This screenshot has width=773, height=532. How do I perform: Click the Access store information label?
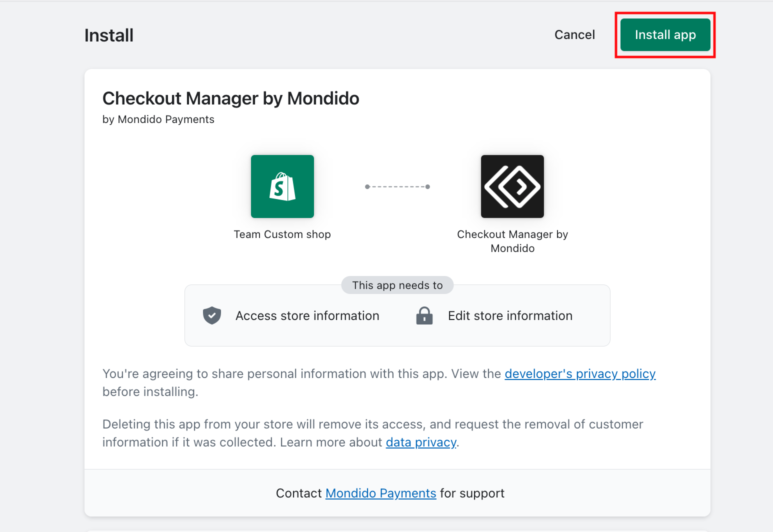tap(307, 316)
